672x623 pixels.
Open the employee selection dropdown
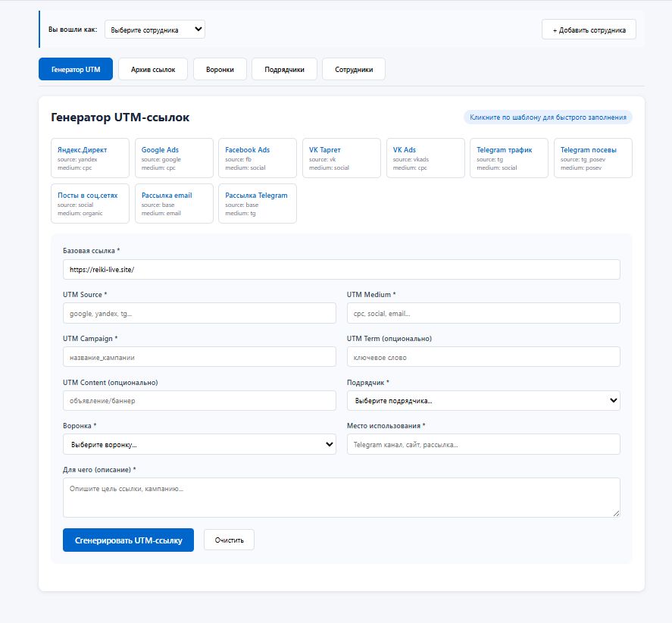coord(155,30)
